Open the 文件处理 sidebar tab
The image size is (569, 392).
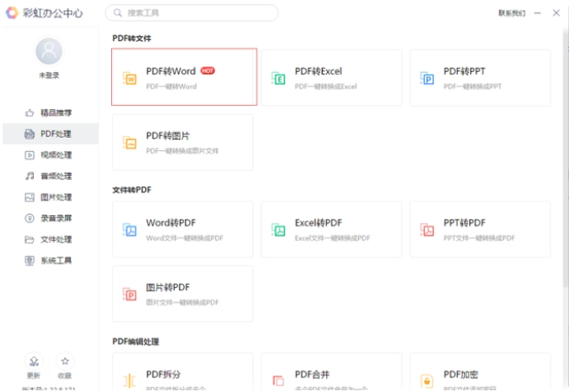[50, 239]
